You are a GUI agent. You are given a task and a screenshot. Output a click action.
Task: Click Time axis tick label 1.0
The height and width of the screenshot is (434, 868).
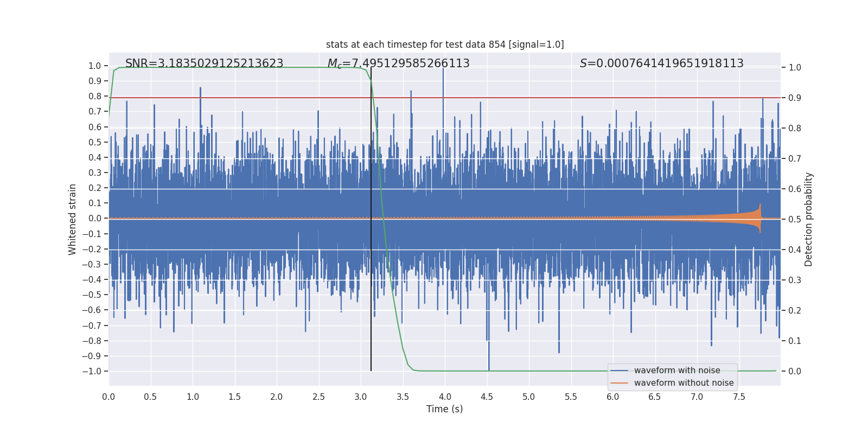[193, 397]
